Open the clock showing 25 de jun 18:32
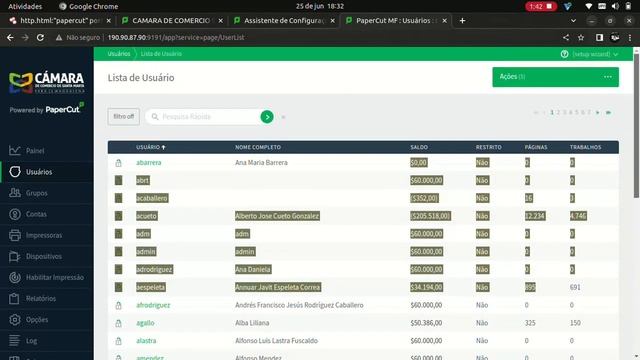The height and width of the screenshot is (360, 640). [x=320, y=6]
